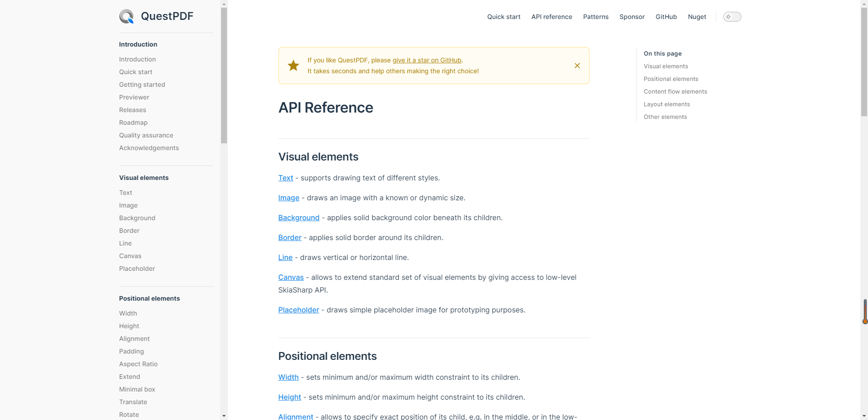Select Previewer in sidebar
The height and width of the screenshot is (420, 868).
pos(134,97)
